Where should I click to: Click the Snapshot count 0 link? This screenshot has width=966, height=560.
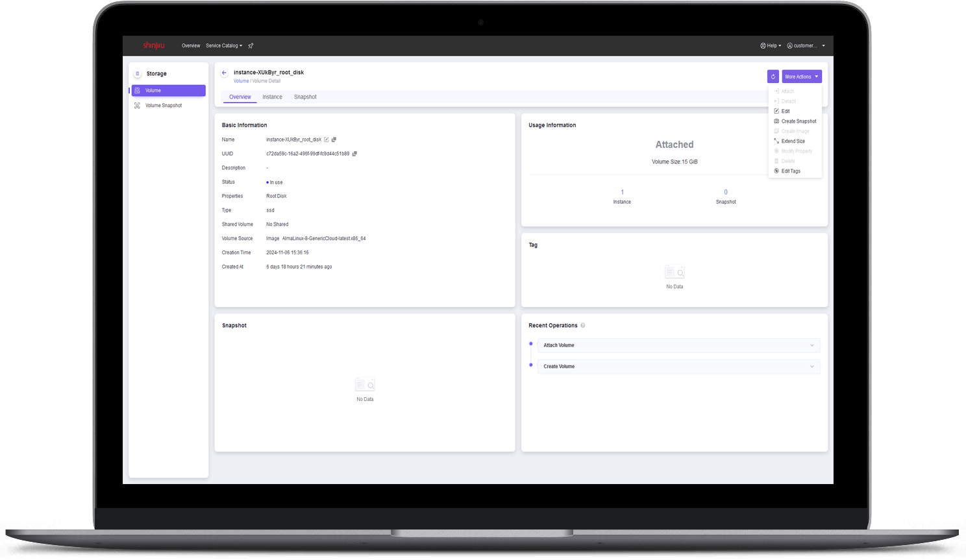(x=726, y=192)
